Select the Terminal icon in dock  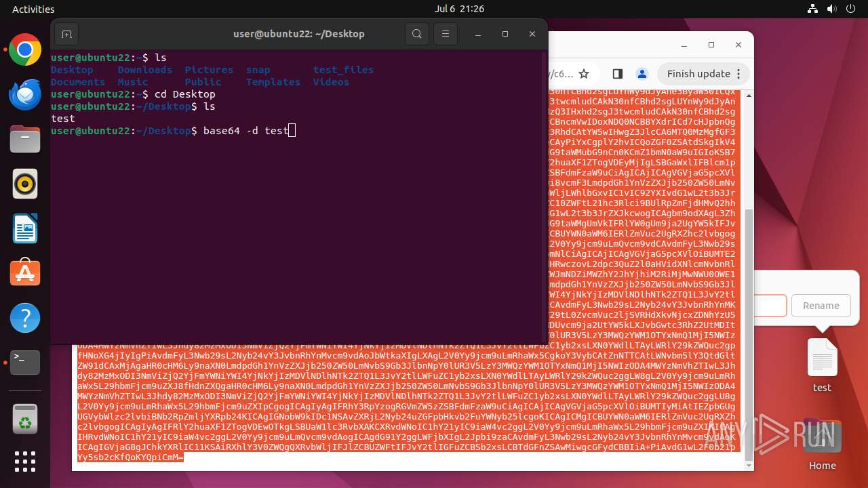[25, 363]
